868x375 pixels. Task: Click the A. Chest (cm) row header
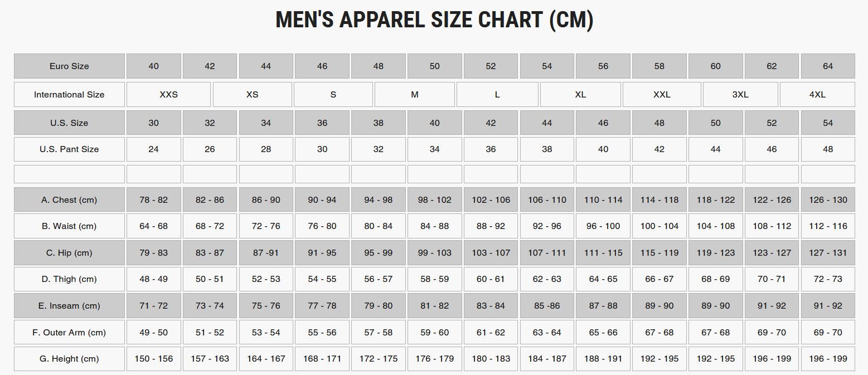(x=69, y=200)
